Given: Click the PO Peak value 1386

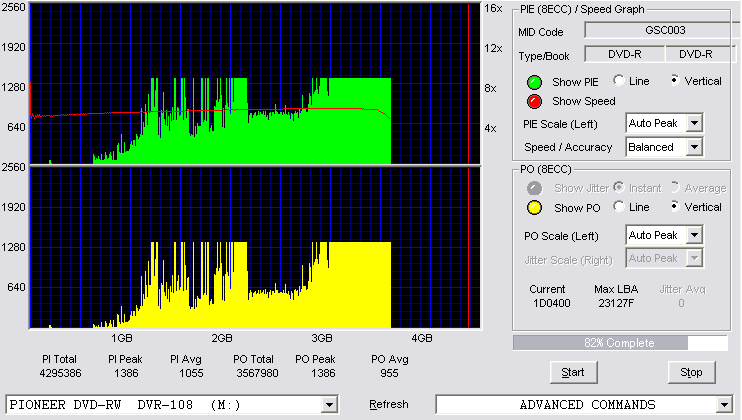Looking at the screenshot, I should tap(323, 373).
